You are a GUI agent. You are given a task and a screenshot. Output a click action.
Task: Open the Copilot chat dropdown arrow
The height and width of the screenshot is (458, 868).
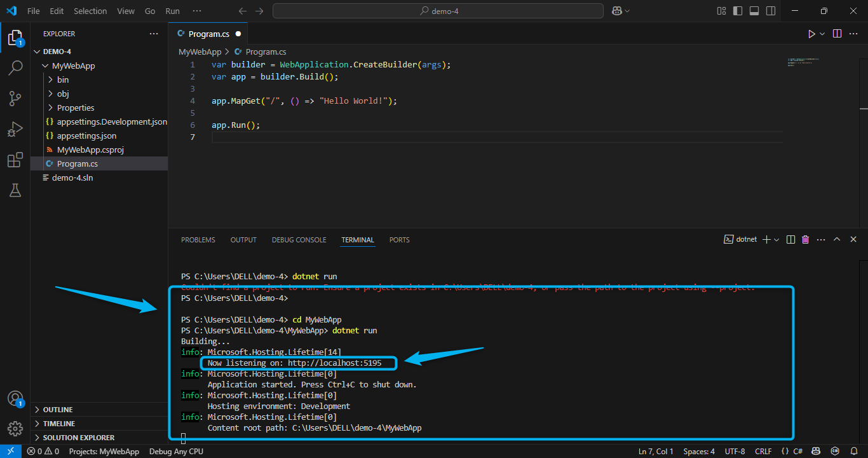coord(627,11)
